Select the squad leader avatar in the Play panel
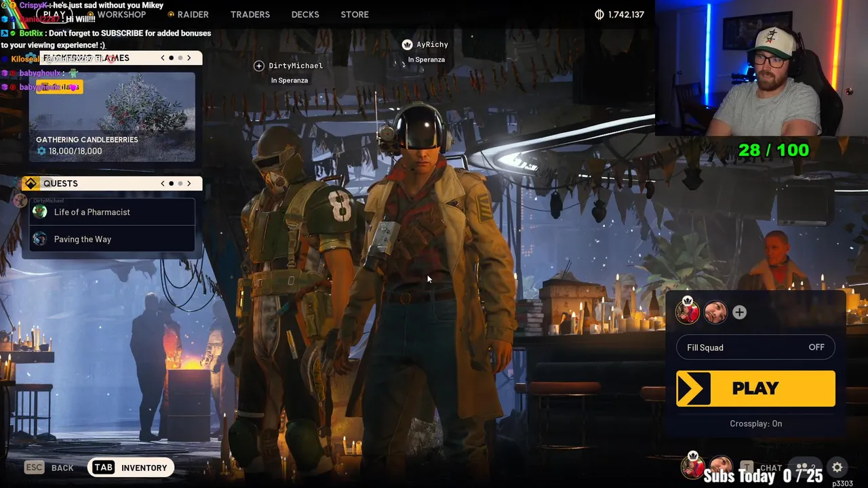Image resolution: width=868 pixels, height=488 pixels. click(688, 311)
